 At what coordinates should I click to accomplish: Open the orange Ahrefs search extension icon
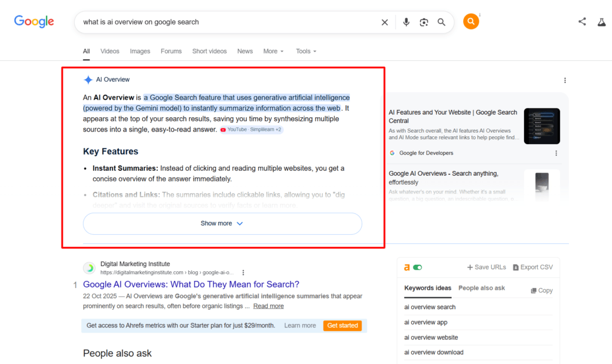(x=471, y=21)
